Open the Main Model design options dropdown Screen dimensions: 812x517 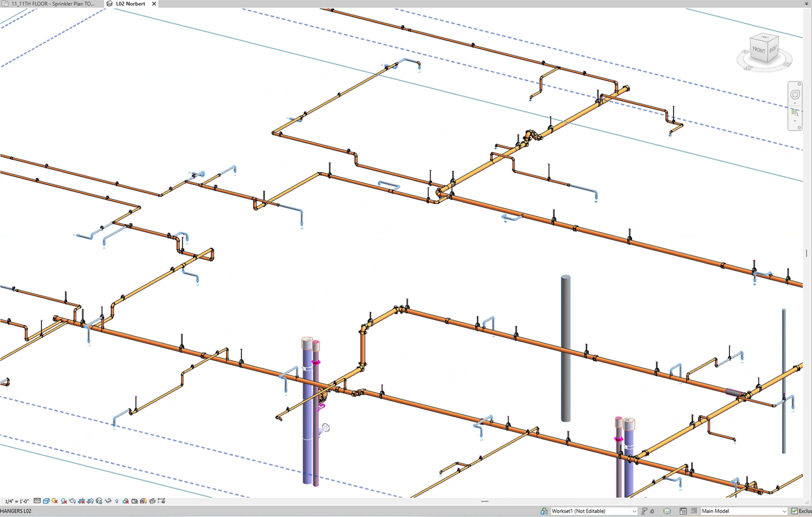[x=784, y=511]
